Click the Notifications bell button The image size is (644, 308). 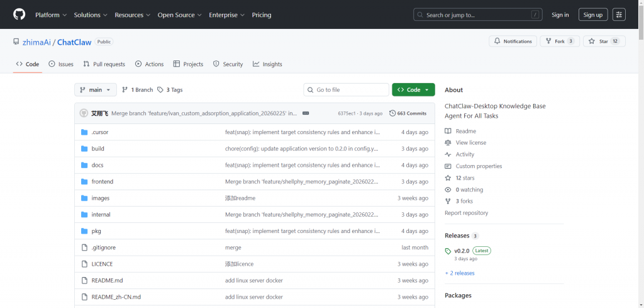pyautogui.click(x=513, y=42)
